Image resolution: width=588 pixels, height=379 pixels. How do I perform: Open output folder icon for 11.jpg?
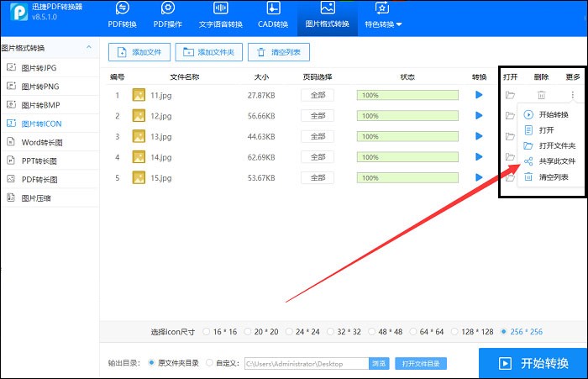pyautogui.click(x=510, y=95)
